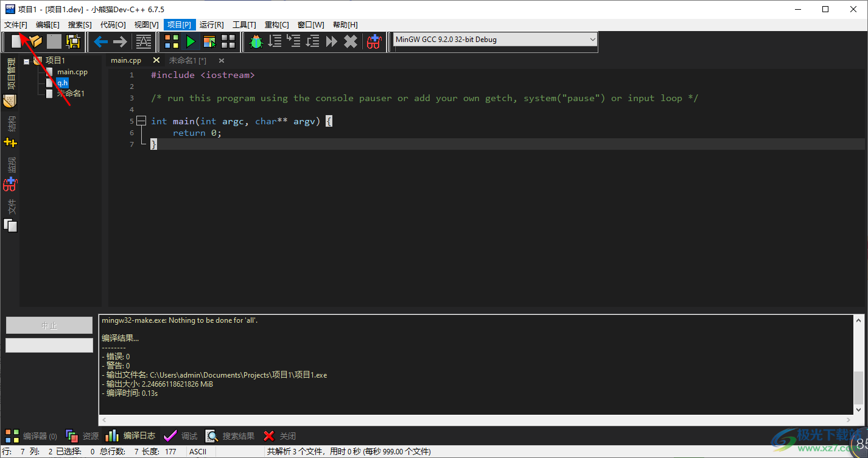868x458 pixels.
Task: Select main.cpp in the project tree
Action: click(72, 72)
